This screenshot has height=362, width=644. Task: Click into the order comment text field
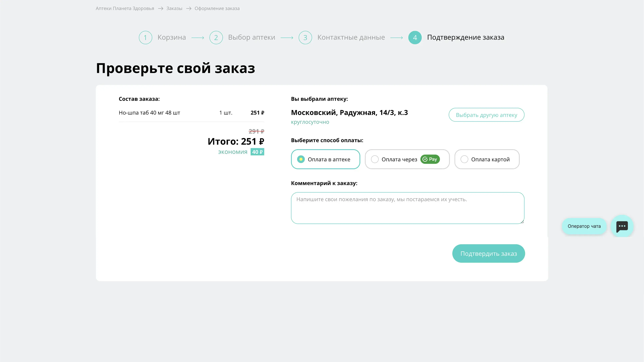click(x=407, y=208)
